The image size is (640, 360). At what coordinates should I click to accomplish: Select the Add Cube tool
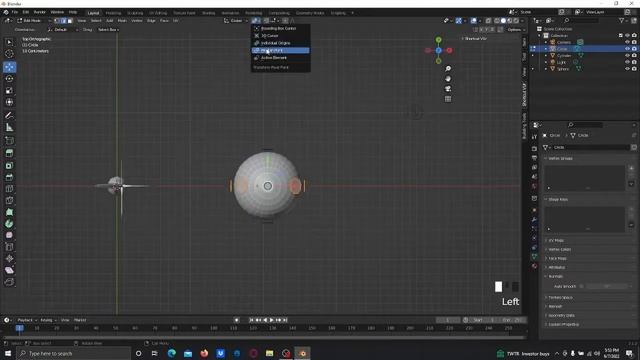click(9, 141)
